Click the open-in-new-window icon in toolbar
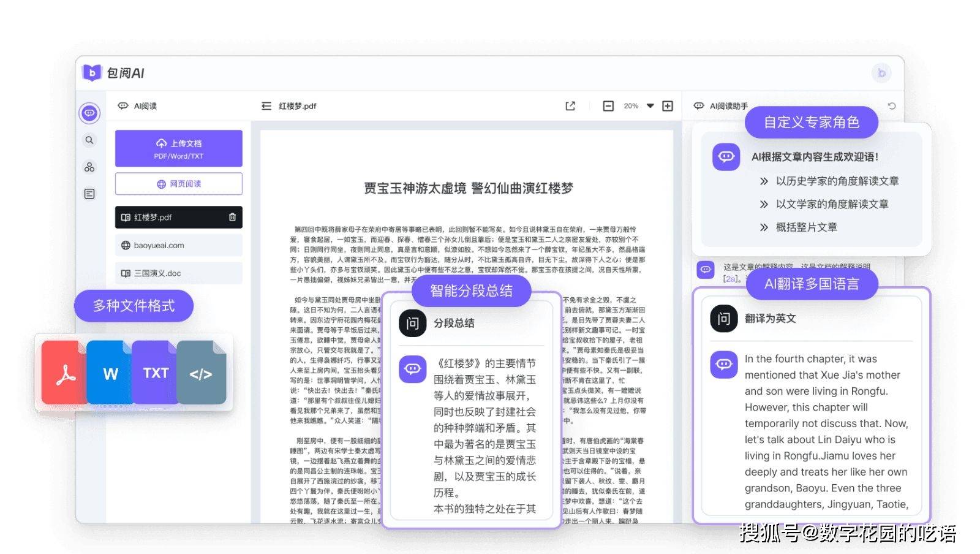 [570, 106]
